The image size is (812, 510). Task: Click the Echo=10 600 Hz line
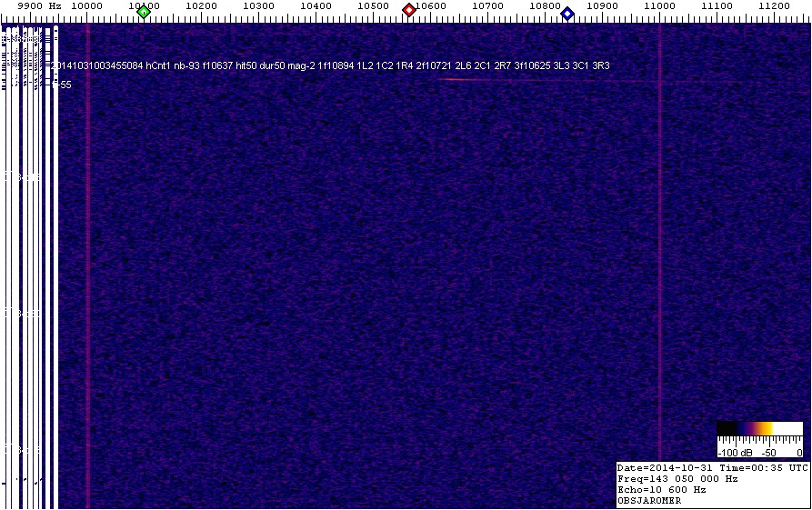661,489
